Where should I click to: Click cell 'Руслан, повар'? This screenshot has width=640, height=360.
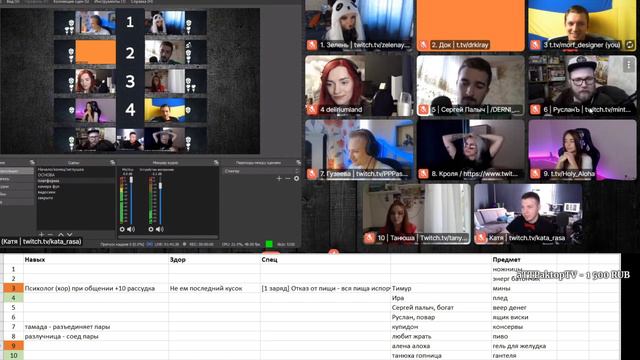point(441,317)
